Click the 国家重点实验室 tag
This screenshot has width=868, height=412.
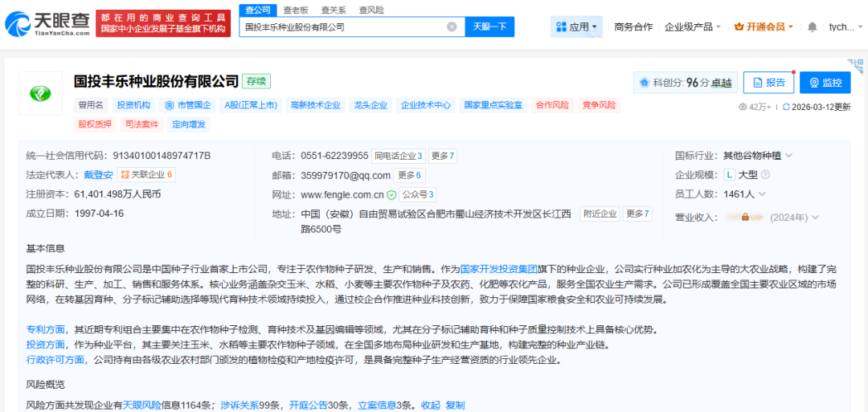[493, 105]
